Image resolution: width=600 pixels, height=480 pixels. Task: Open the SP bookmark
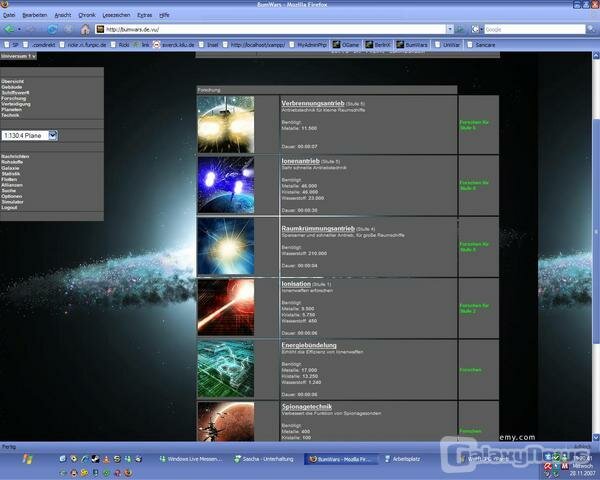click(11, 45)
